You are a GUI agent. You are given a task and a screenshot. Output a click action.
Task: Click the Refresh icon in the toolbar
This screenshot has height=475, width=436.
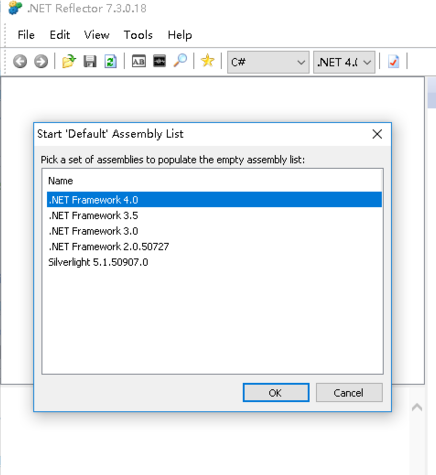click(x=110, y=62)
